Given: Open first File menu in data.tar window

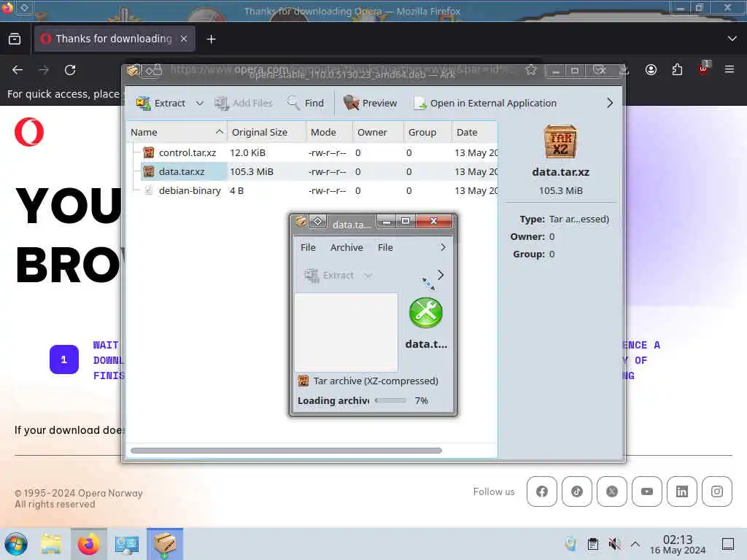Looking at the screenshot, I should coord(308,248).
